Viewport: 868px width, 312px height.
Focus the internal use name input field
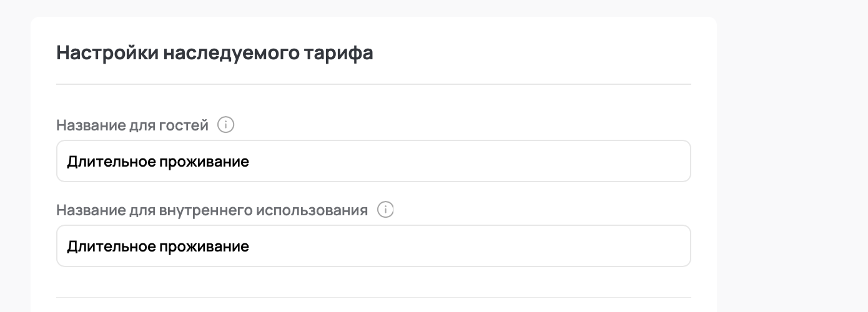coord(373,246)
